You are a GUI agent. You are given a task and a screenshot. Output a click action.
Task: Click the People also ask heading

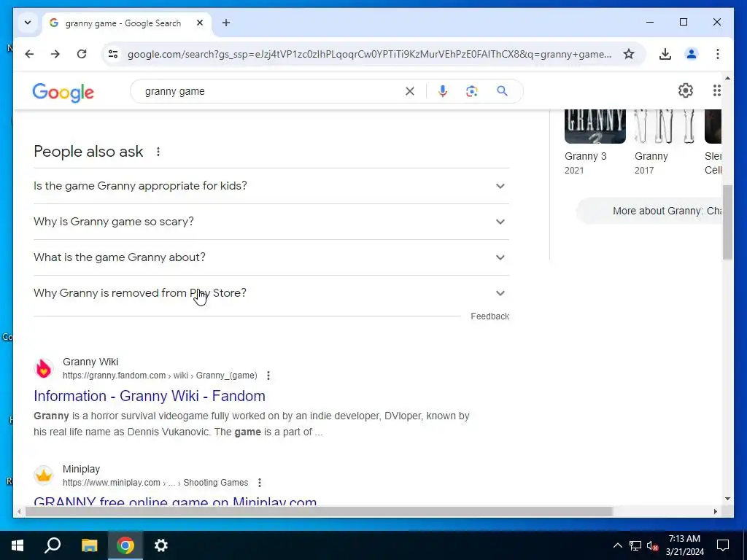tap(88, 152)
